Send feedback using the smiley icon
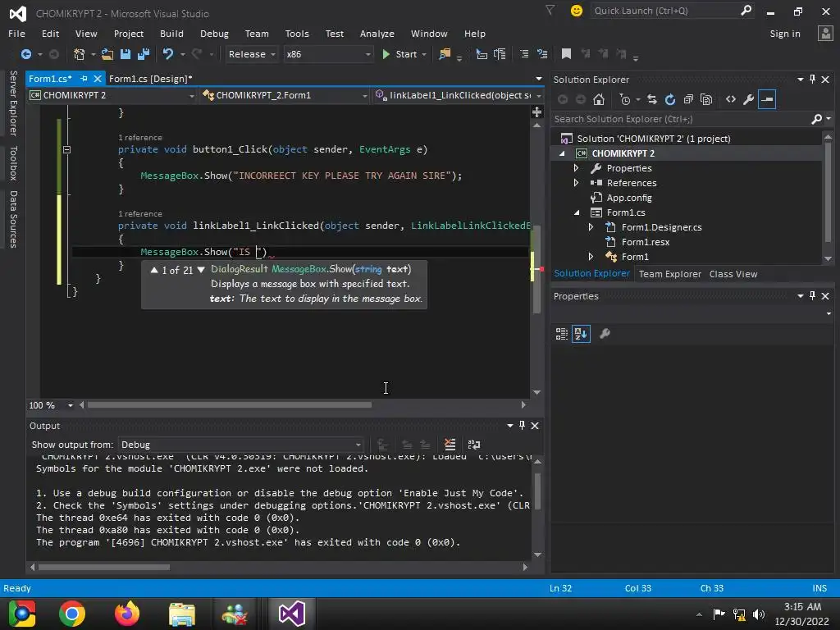Viewport: 840px width, 630px height. pyautogui.click(x=577, y=11)
